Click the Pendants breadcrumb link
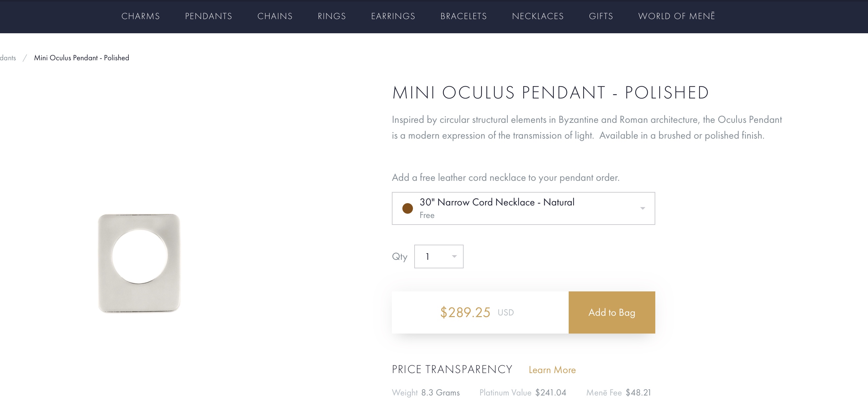This screenshot has height=405, width=868. click(8, 58)
